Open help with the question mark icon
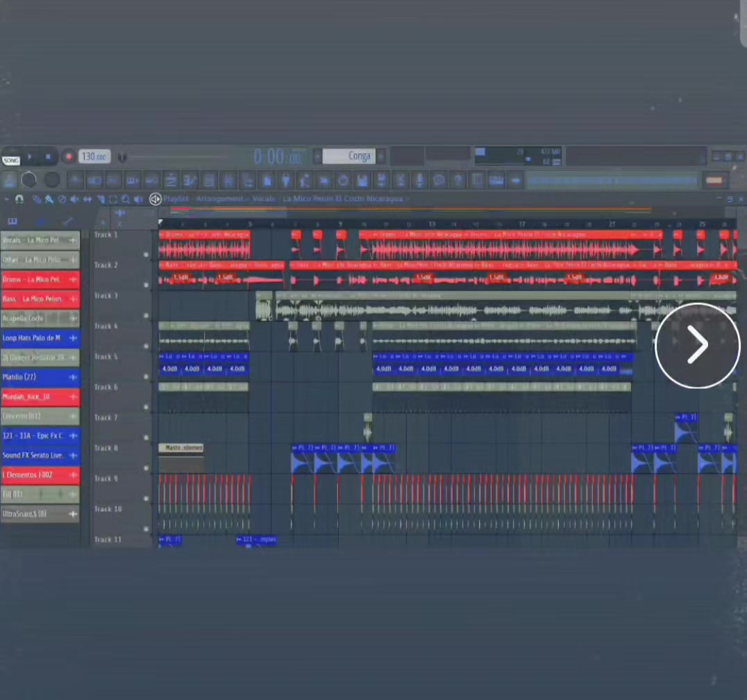 458,181
